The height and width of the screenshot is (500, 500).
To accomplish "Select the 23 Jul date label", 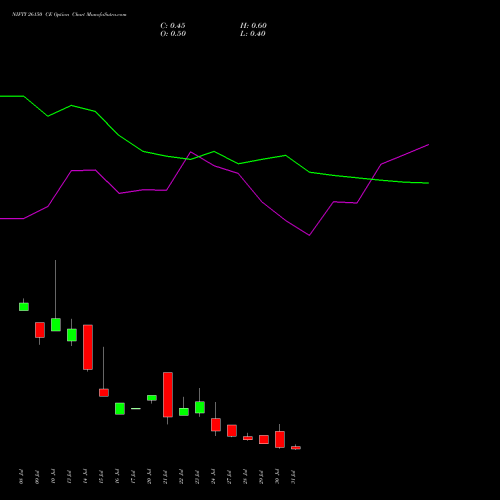I will [198, 477].
